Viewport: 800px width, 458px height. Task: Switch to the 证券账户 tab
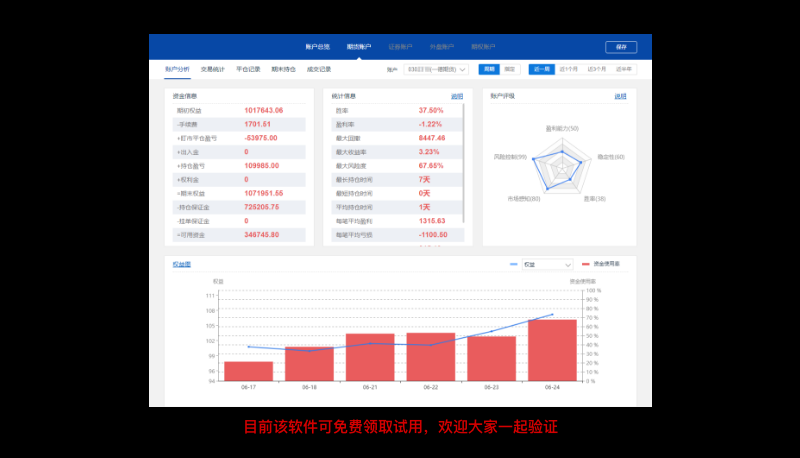click(400, 46)
